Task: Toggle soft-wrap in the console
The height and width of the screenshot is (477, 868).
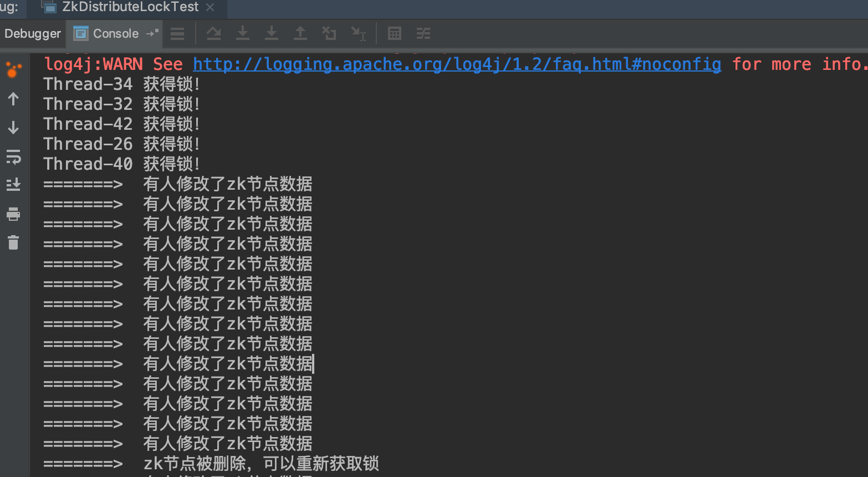Action: pyautogui.click(x=13, y=157)
